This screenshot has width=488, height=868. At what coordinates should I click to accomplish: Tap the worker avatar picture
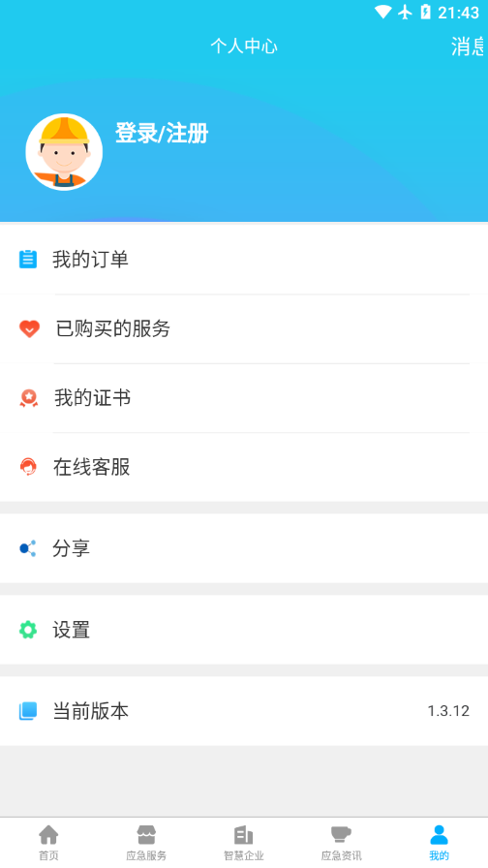pos(64,152)
